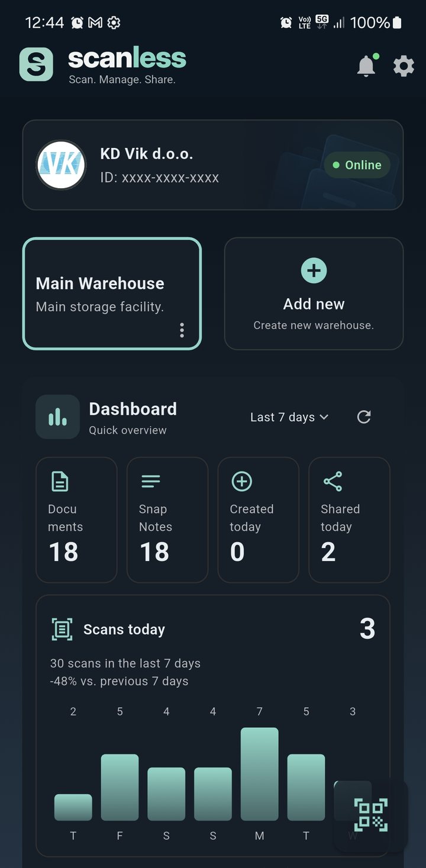Tap the 5G signal indicator

322,22
